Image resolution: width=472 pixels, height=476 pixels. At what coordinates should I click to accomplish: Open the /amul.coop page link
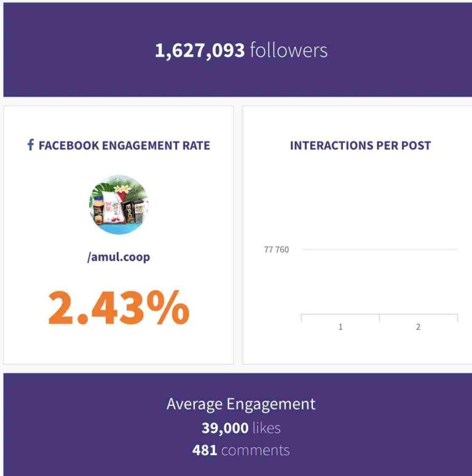(119, 257)
